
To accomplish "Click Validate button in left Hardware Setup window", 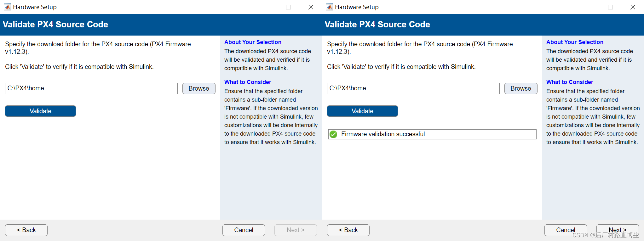I will pos(40,111).
